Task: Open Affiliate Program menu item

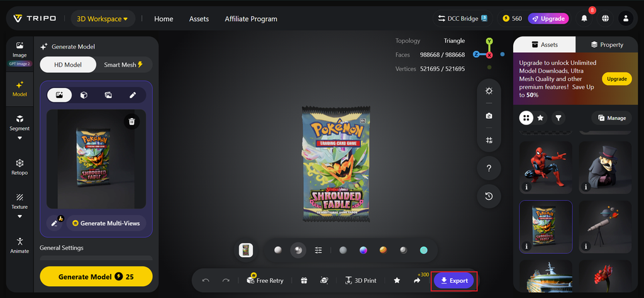Action: pyautogui.click(x=251, y=19)
